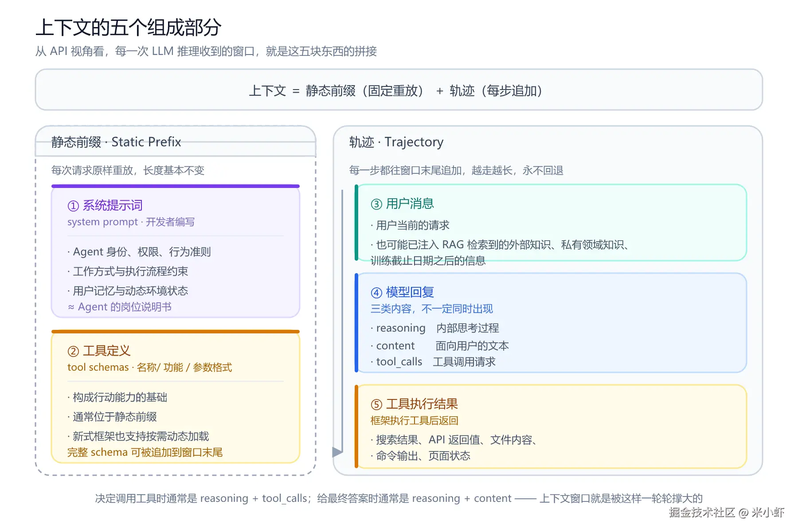Select the content 面向用户的文本 row

[x=440, y=346]
